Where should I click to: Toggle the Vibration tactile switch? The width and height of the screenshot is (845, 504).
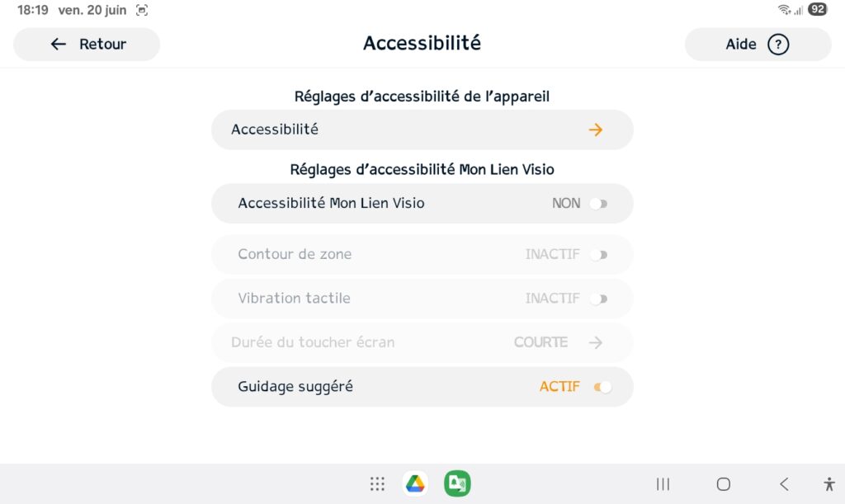[x=599, y=299]
